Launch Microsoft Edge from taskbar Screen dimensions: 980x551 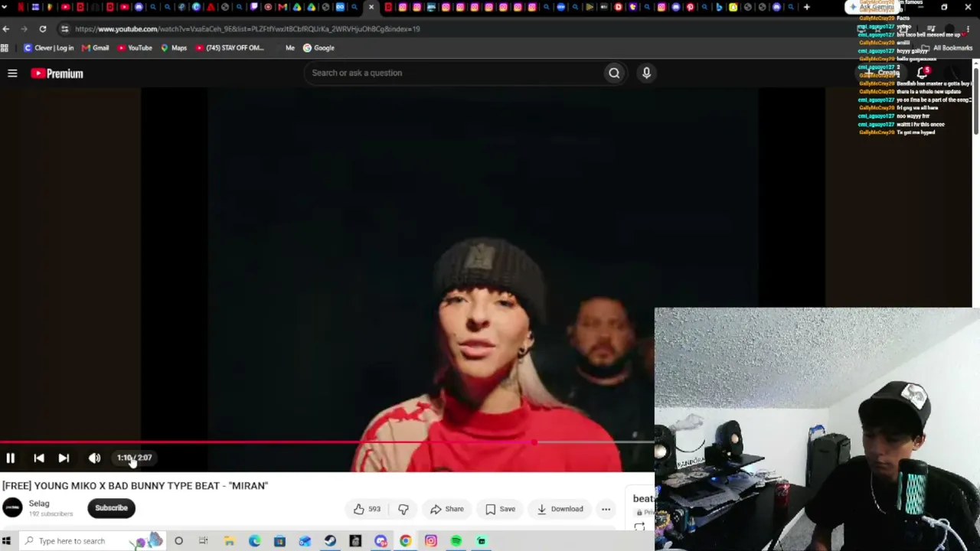click(254, 541)
